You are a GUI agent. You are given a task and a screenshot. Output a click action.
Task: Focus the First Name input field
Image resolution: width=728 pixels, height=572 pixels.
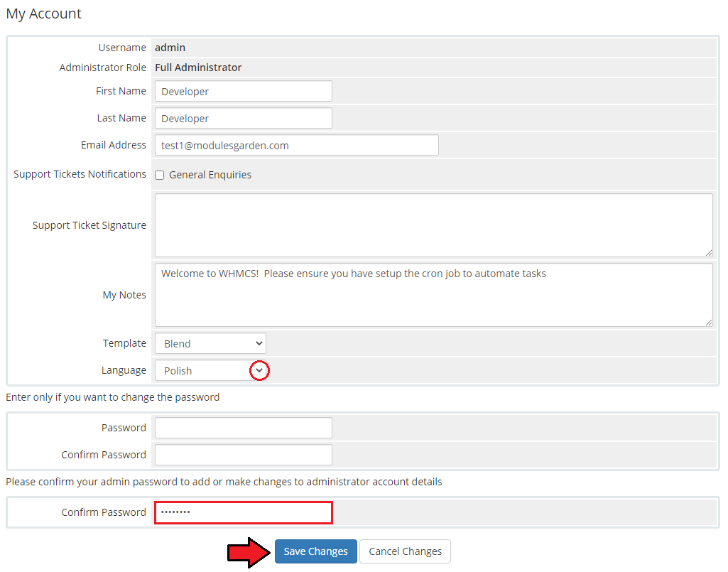pos(244,91)
